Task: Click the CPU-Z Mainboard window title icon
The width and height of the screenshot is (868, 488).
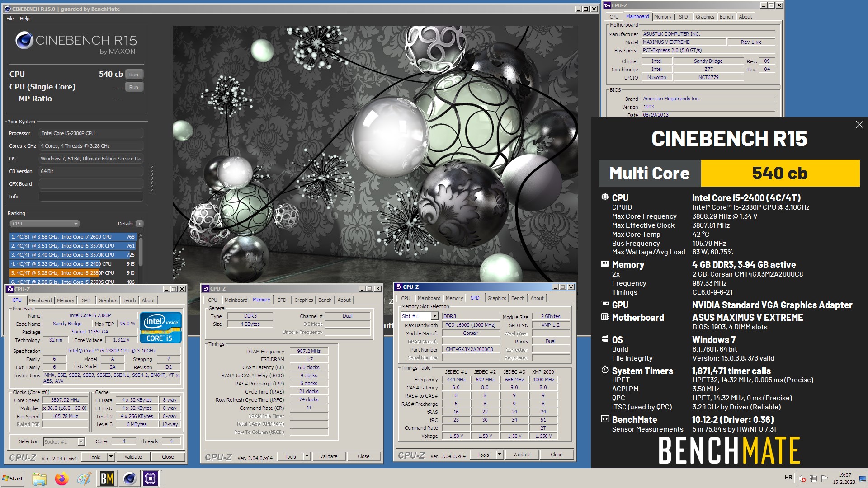Action: point(607,5)
